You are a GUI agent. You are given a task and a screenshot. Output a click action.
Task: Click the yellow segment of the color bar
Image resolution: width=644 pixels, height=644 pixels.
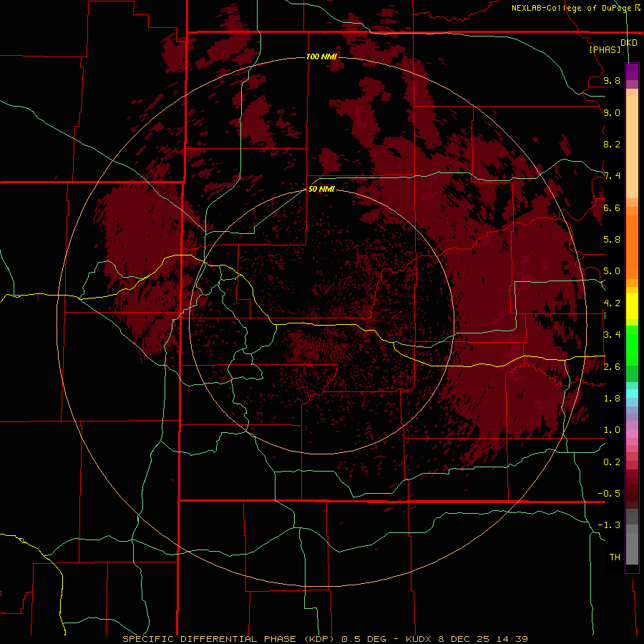(x=632, y=306)
